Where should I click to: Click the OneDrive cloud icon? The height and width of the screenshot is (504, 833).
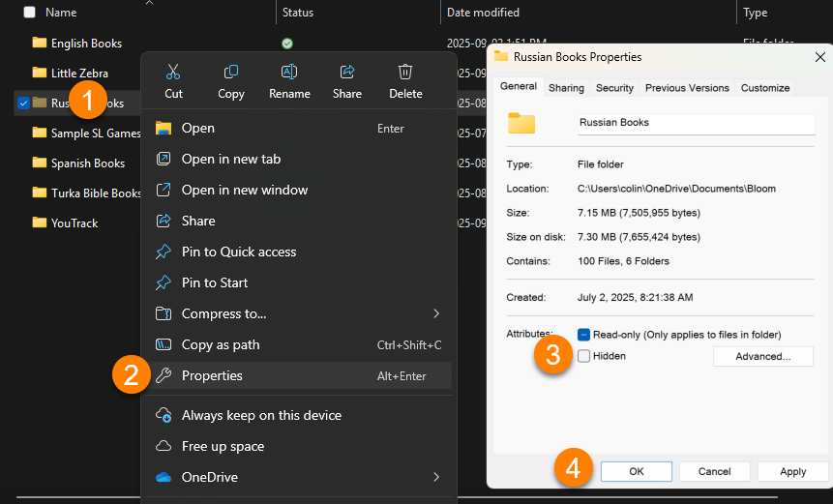pos(164,477)
